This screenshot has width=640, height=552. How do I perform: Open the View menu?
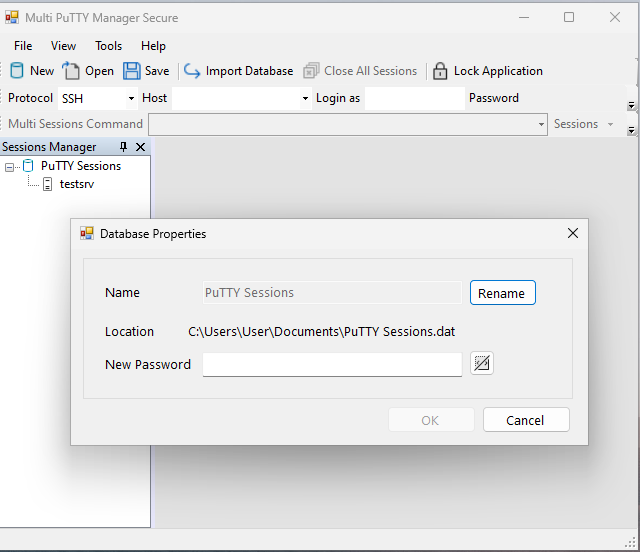[64, 46]
